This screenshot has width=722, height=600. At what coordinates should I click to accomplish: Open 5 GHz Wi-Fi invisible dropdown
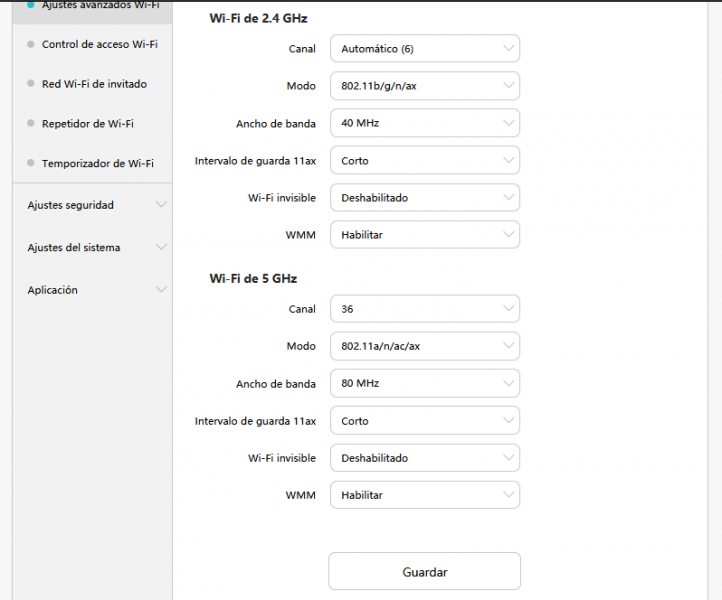424,458
